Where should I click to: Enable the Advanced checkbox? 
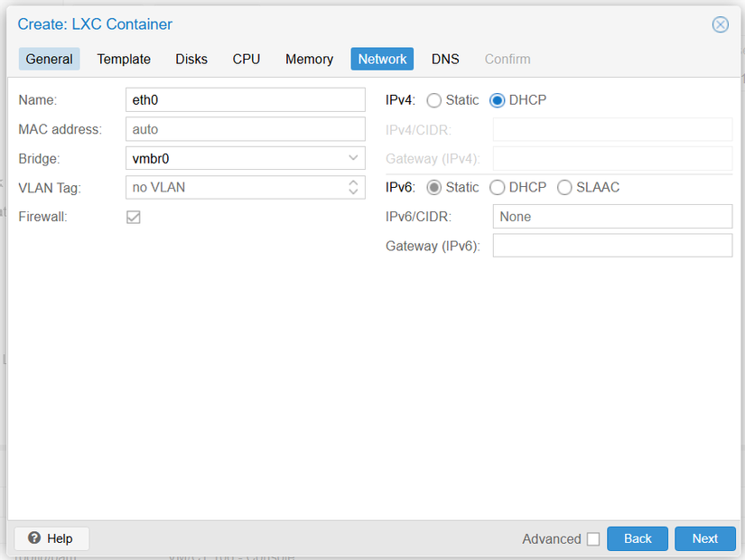click(592, 539)
